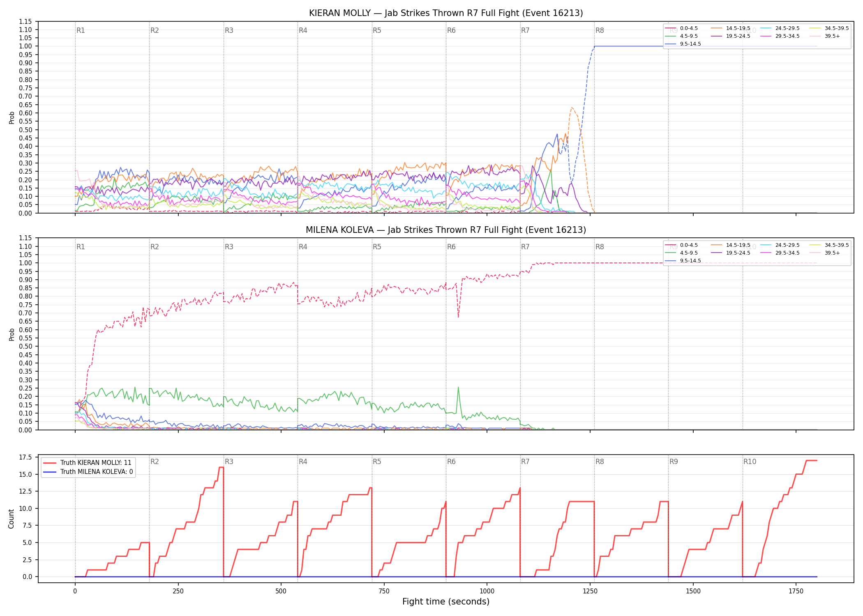
Task: Click the 'Fight time (seconds)' axis label
Action: tap(446, 602)
